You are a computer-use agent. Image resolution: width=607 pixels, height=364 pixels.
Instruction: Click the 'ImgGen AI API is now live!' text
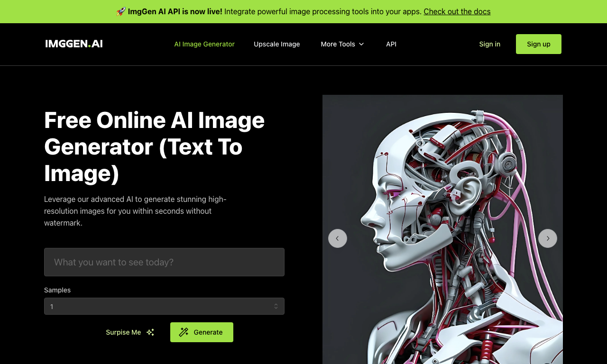(x=175, y=11)
